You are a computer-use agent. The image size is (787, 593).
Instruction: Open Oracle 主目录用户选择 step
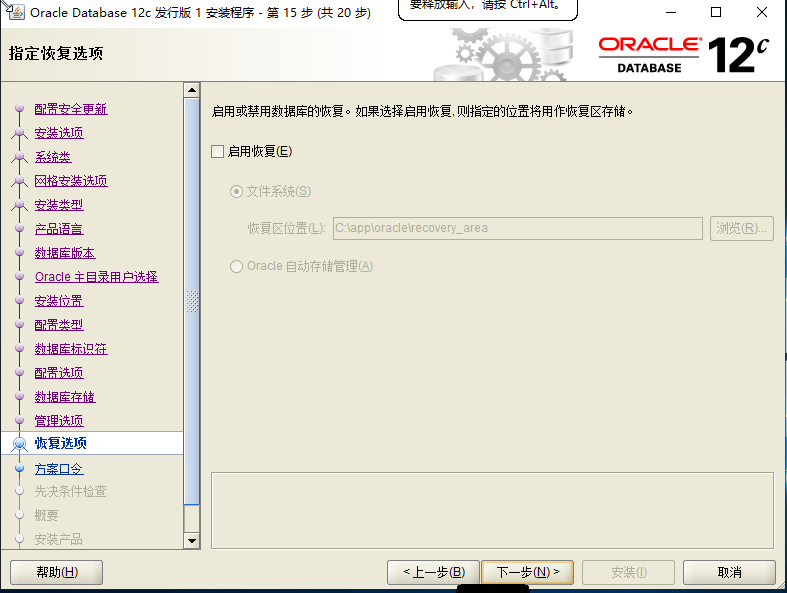pyautogui.click(x=96, y=277)
